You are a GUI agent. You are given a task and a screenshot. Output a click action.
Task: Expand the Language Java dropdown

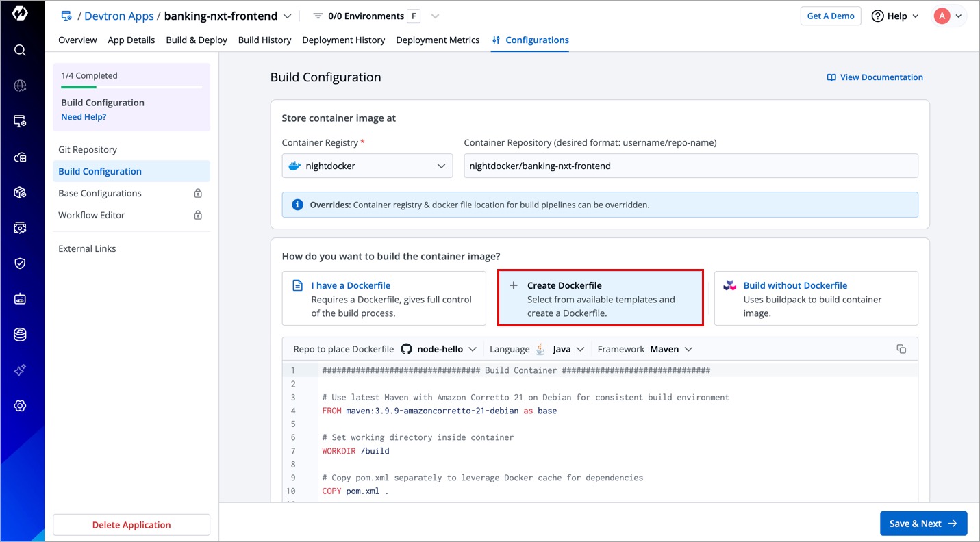560,349
